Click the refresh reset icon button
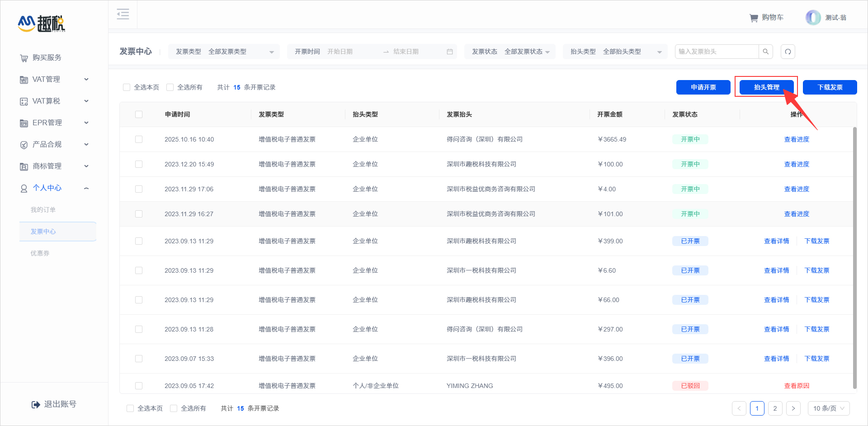This screenshot has width=868, height=426. pos(788,52)
